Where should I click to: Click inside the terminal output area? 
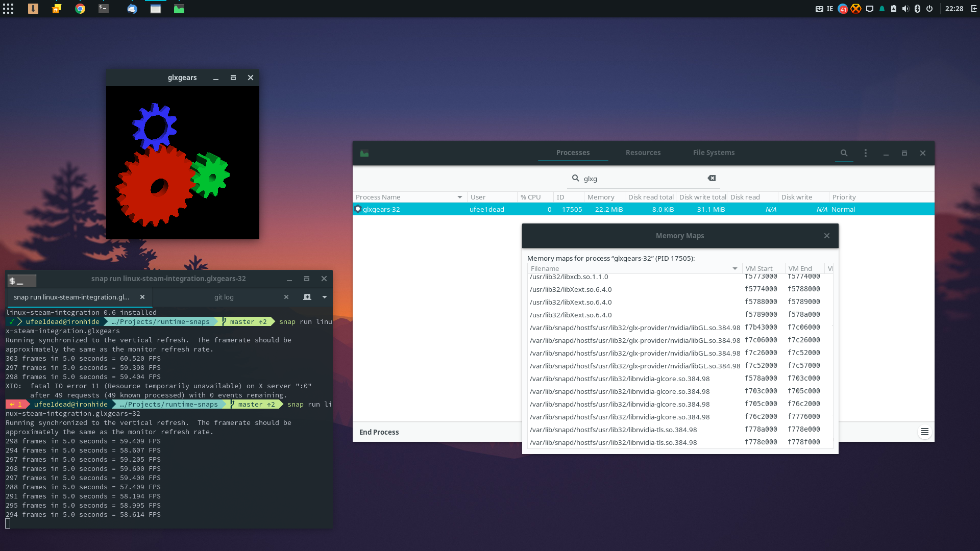[x=168, y=417]
